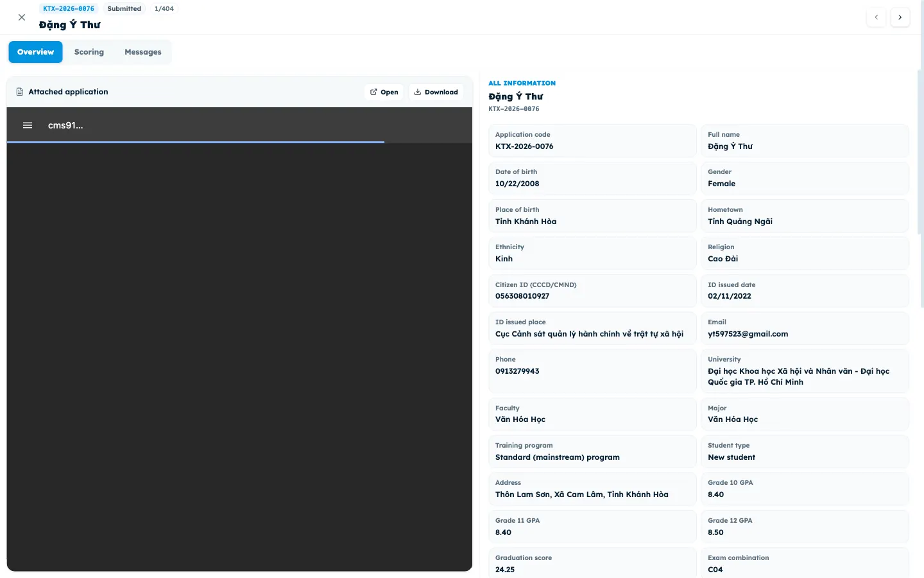Select Faculty value Văn Hóa Học

(x=520, y=419)
